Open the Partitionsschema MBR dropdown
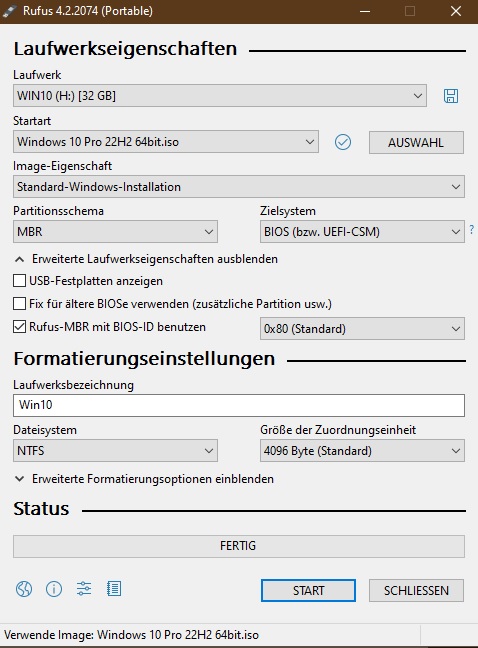Image resolution: width=478 pixels, height=648 pixels. (115, 231)
